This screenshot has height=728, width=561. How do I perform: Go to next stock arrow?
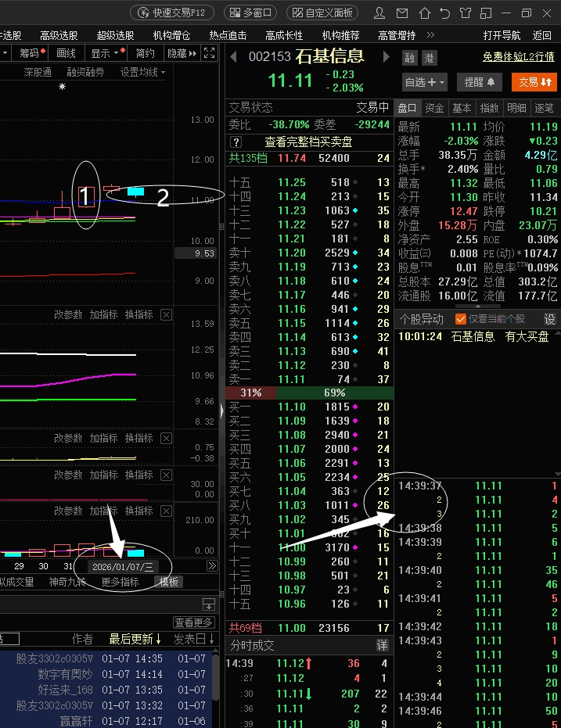point(386,57)
